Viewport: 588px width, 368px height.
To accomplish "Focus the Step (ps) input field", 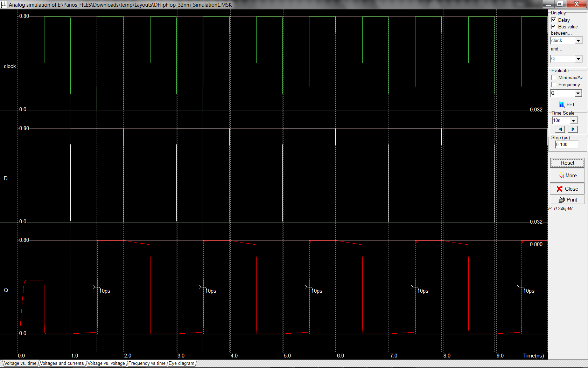I will pos(567,144).
